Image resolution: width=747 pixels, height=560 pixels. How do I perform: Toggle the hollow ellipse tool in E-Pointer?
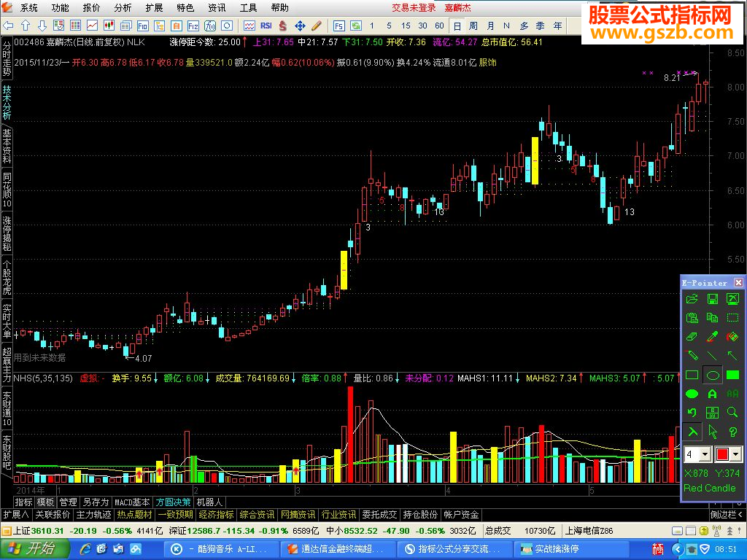712,376
